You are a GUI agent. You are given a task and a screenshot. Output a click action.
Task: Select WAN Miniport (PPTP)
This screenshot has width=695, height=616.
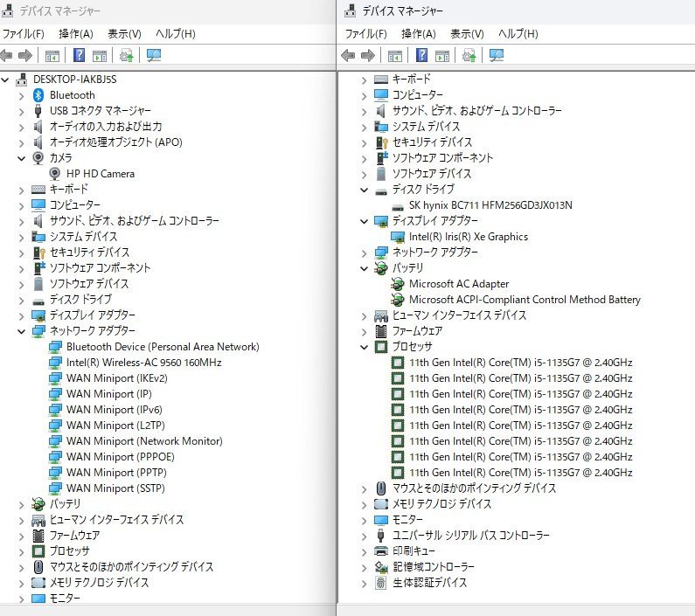tap(116, 473)
